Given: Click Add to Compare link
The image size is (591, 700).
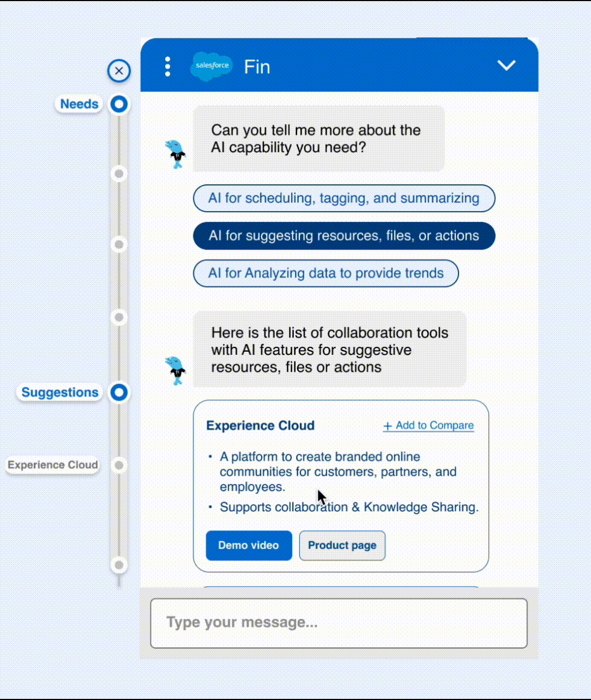Looking at the screenshot, I should (x=428, y=425).
